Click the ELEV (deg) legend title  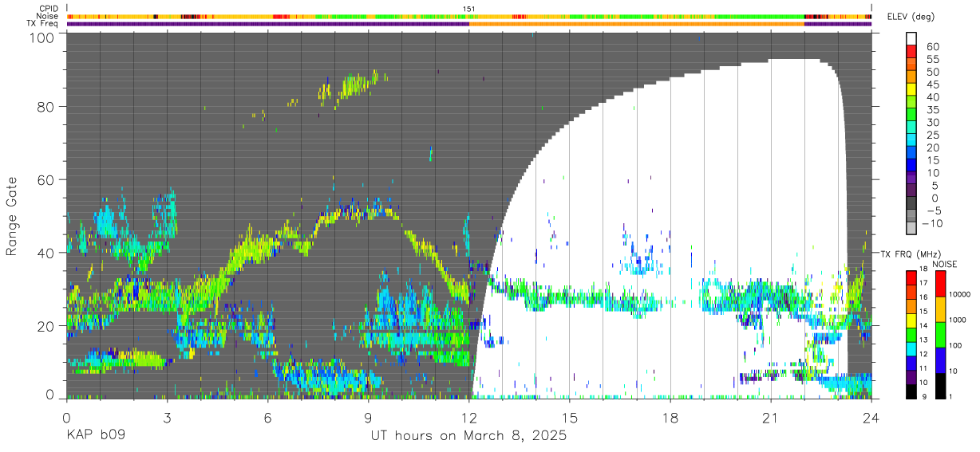913,16
